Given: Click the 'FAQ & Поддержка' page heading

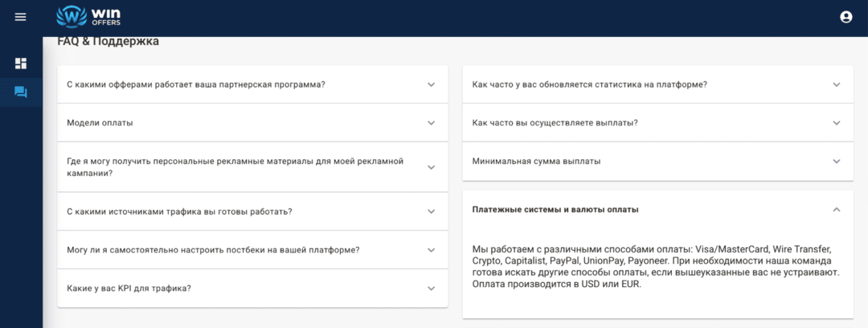Looking at the screenshot, I should pyautogui.click(x=108, y=42).
